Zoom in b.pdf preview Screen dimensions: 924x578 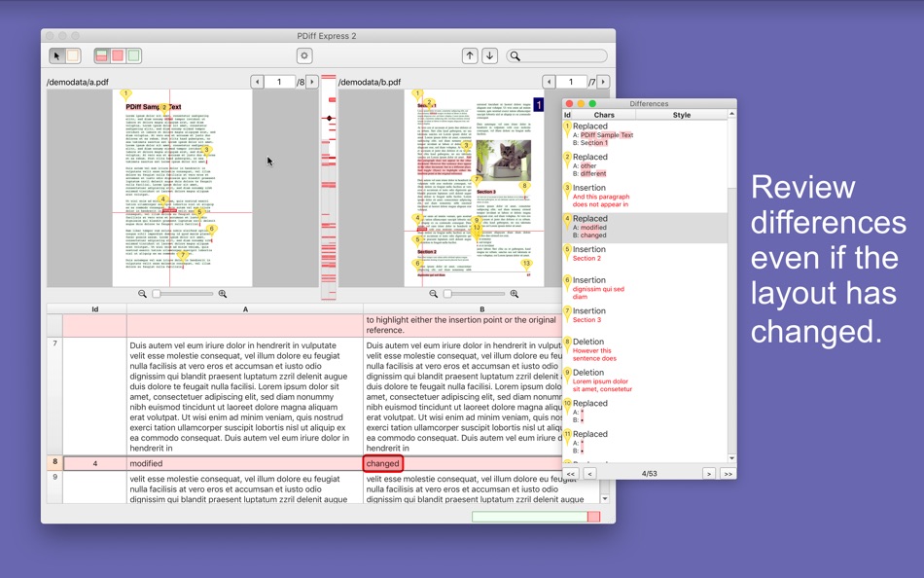[515, 294]
